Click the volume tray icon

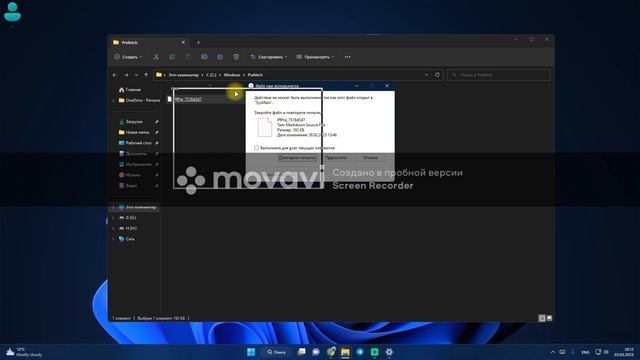[x=606, y=352]
